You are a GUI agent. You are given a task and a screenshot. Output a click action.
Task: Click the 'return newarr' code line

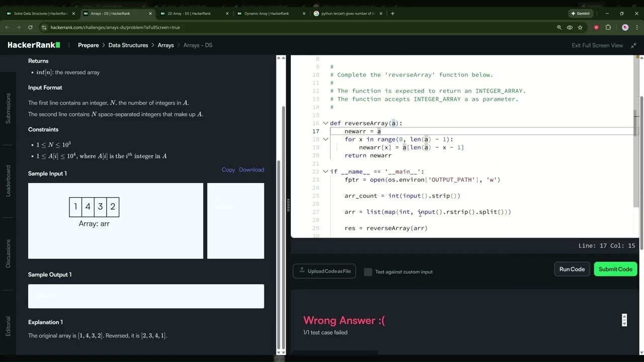368,155
